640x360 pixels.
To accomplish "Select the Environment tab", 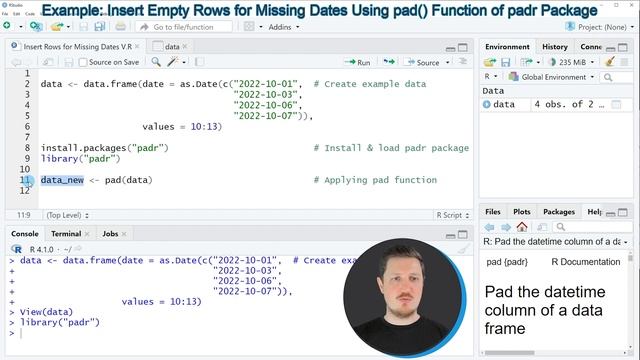I will (x=507, y=47).
